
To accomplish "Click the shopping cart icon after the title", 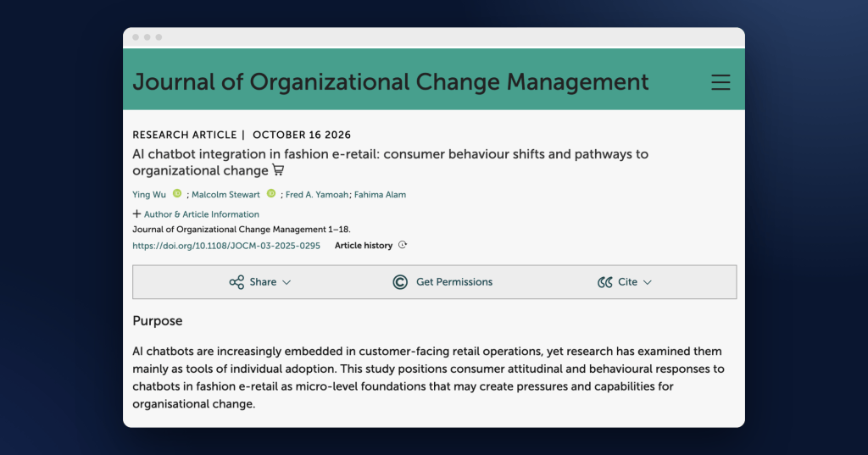I will [278, 170].
